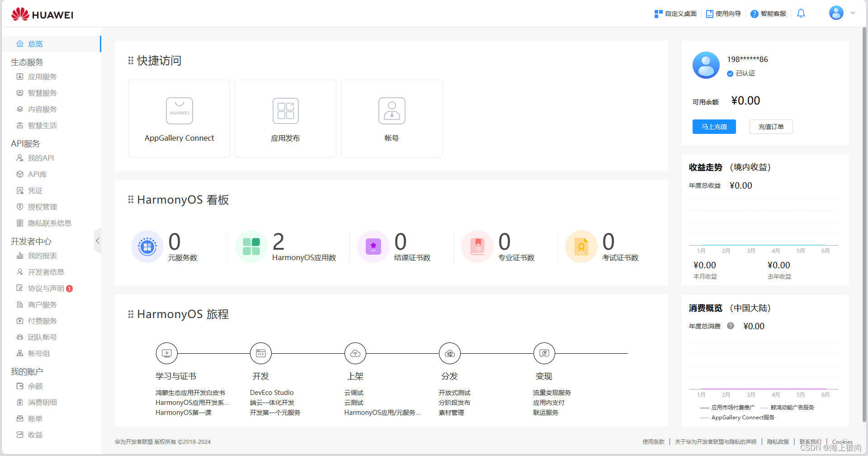Open the HarmonyOS第一课 link
The image size is (868, 456).
(x=184, y=413)
